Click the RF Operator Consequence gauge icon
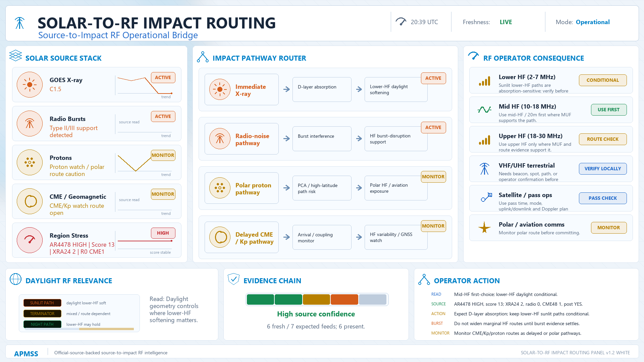Image resolution: width=644 pixels, height=362 pixels. coord(473,56)
